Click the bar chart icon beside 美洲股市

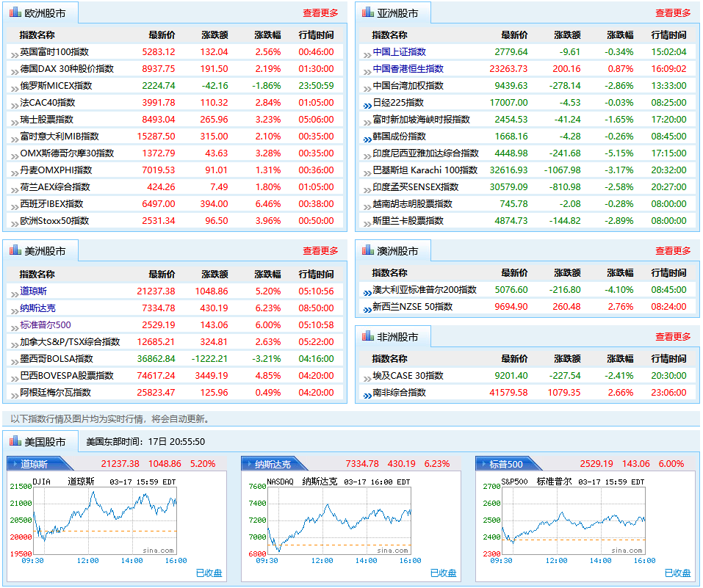pyautogui.click(x=15, y=250)
